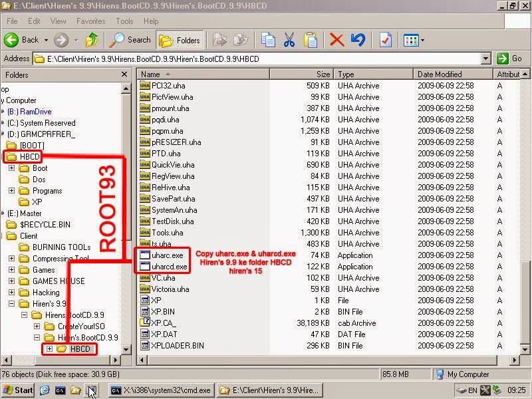The image size is (532, 399).
Task: Click the blue Undo arrow icon
Action: [x=358, y=40]
